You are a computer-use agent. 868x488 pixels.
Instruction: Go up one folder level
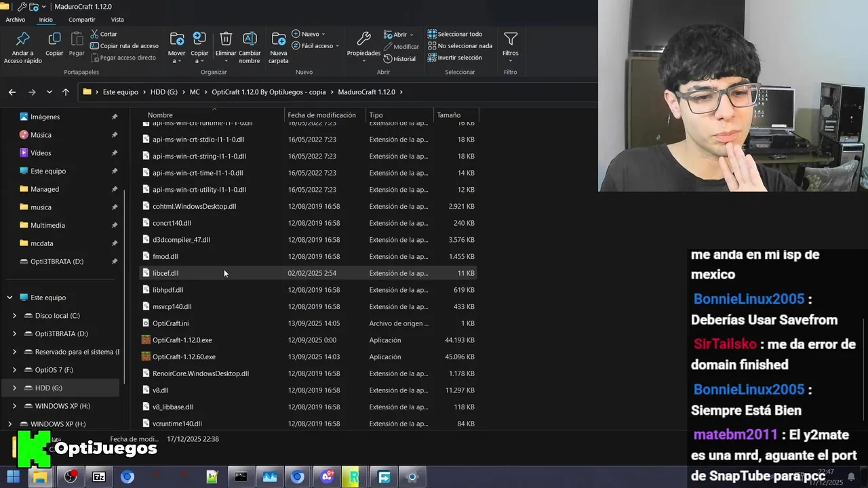tap(66, 92)
